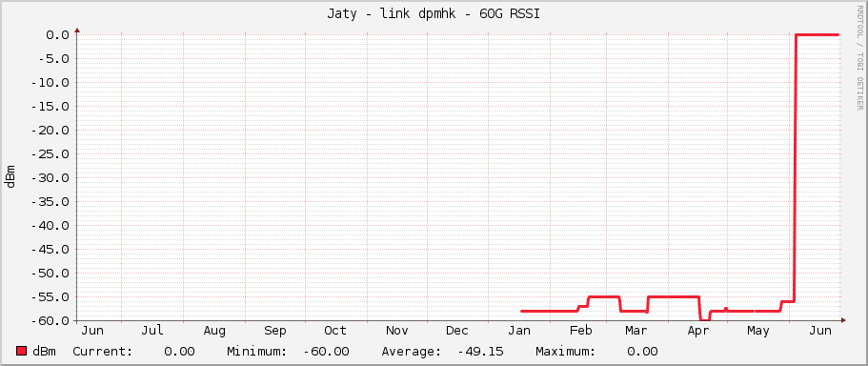Viewport: 868px width, 366px height.
Task: Click the 'Average:' label in the legend
Action: (412, 352)
